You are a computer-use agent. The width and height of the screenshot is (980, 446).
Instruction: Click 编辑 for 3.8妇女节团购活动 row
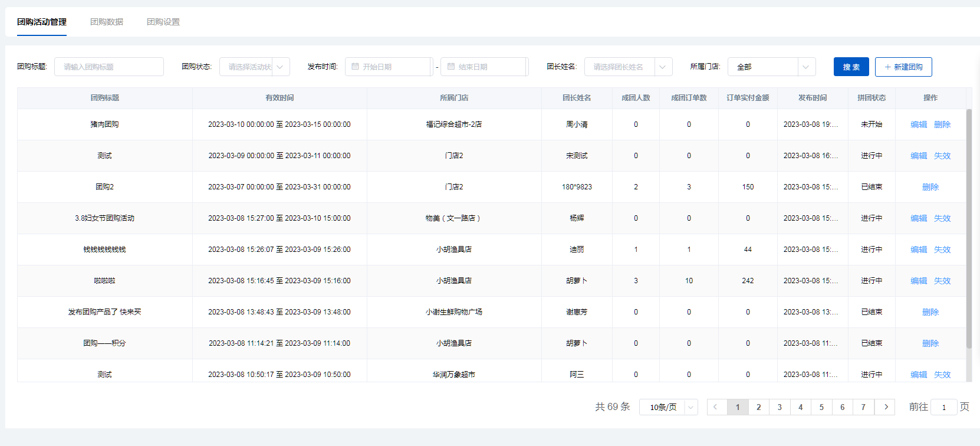pos(919,218)
